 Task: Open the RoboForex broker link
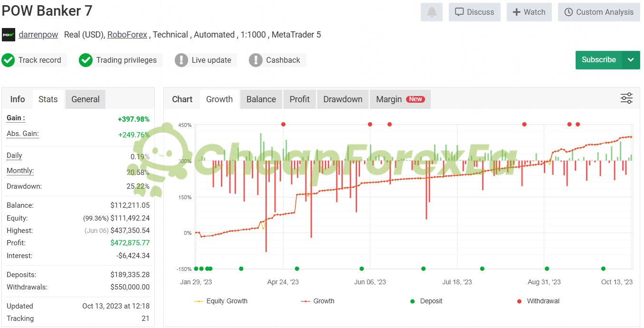pos(127,34)
